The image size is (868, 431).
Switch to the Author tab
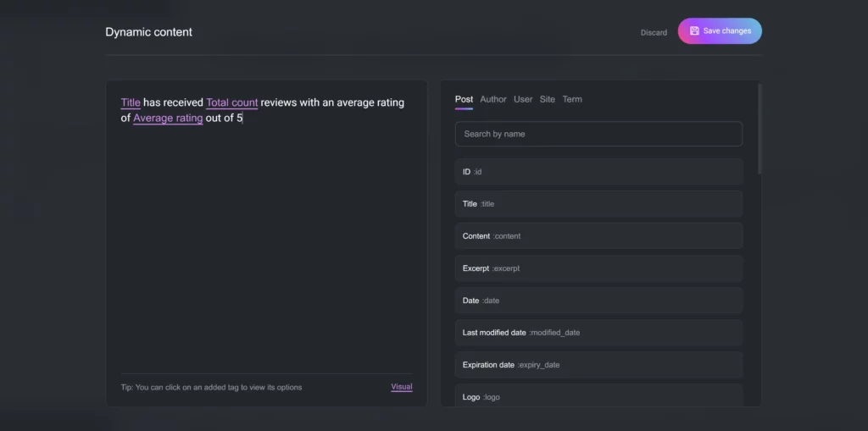pos(493,100)
